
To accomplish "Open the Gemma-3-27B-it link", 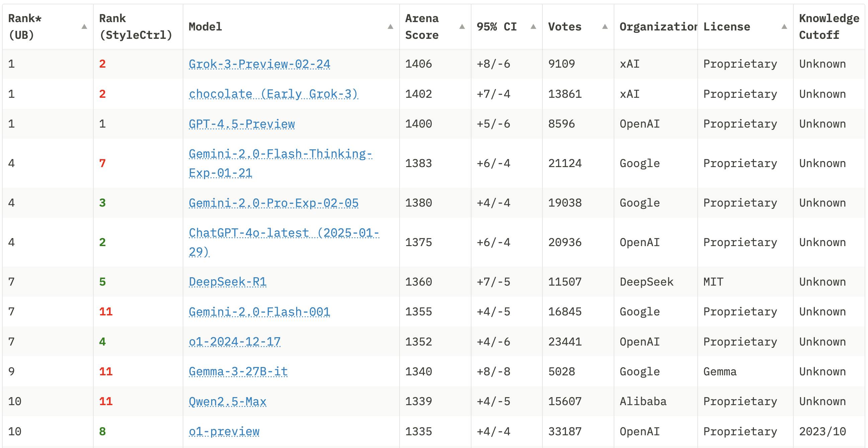I will tap(238, 371).
